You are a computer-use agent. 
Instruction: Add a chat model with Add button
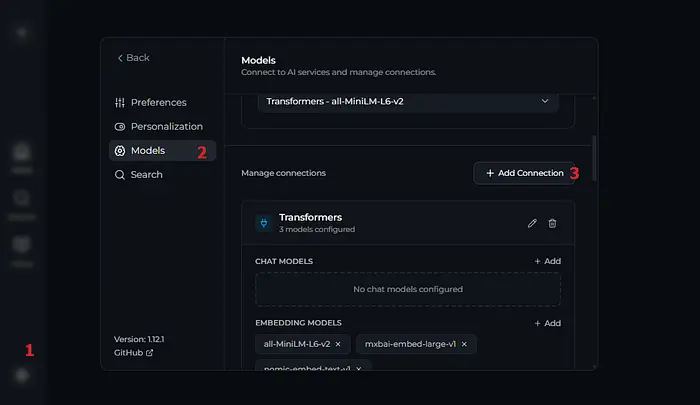tap(547, 261)
